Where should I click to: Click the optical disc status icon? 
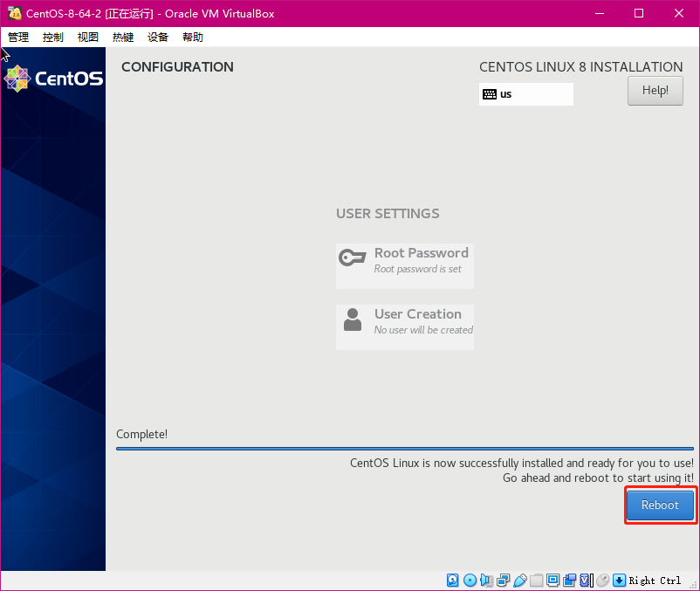470,581
